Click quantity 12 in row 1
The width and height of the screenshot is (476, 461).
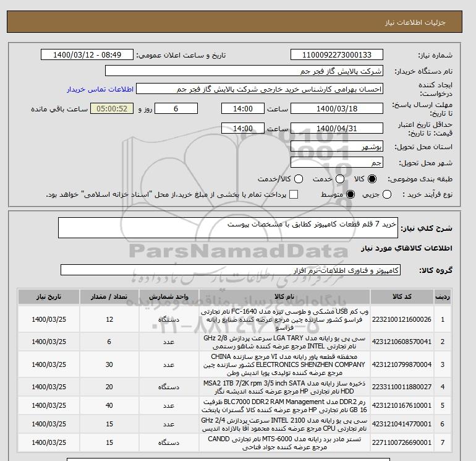(109, 319)
